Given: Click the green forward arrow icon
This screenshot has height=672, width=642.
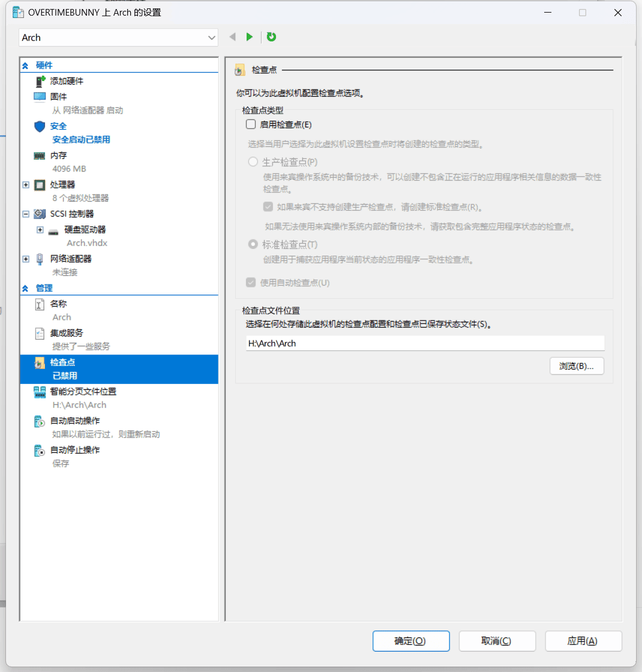Looking at the screenshot, I should [250, 37].
